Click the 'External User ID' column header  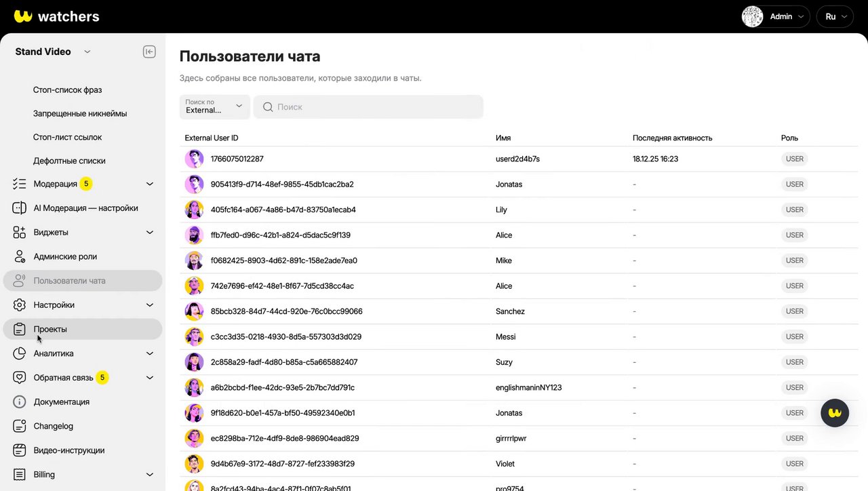212,138
